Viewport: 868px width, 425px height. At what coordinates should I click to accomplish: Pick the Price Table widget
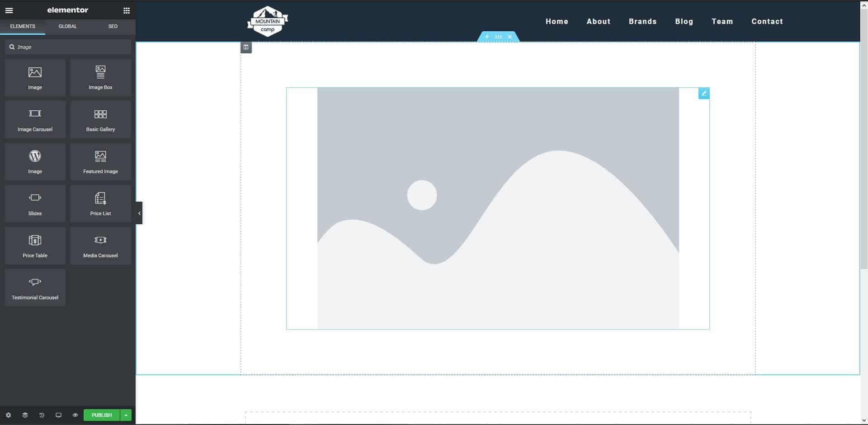[35, 246]
